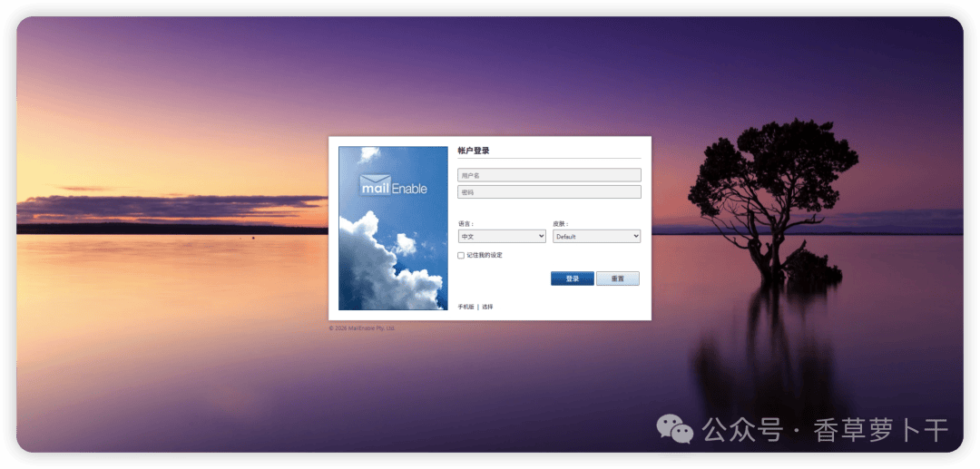Focus the 用户名 username field

pyautogui.click(x=549, y=175)
